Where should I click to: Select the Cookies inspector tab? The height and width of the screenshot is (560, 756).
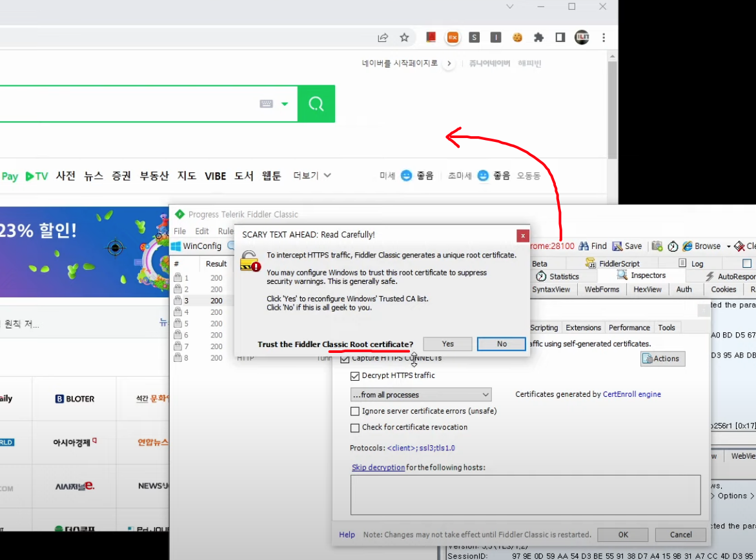[x=723, y=289]
